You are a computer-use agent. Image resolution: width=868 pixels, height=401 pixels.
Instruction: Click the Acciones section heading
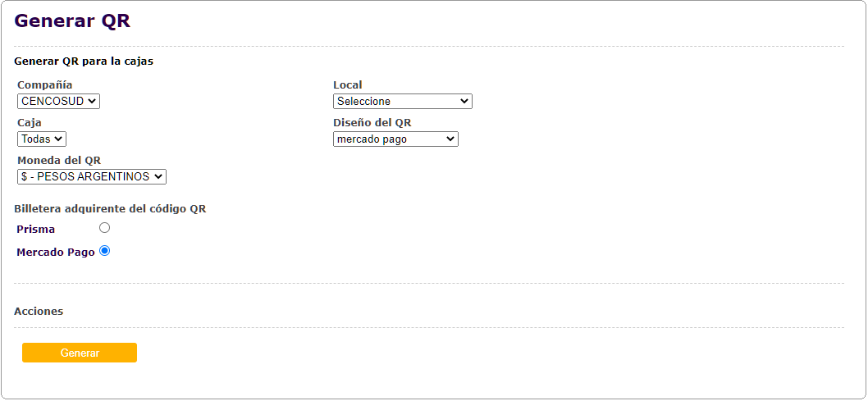click(x=39, y=312)
